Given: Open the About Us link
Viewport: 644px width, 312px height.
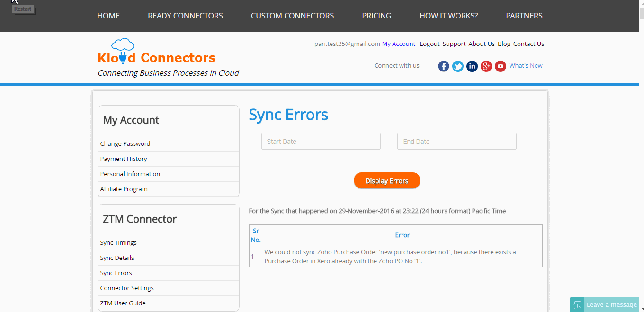Looking at the screenshot, I should (482, 44).
